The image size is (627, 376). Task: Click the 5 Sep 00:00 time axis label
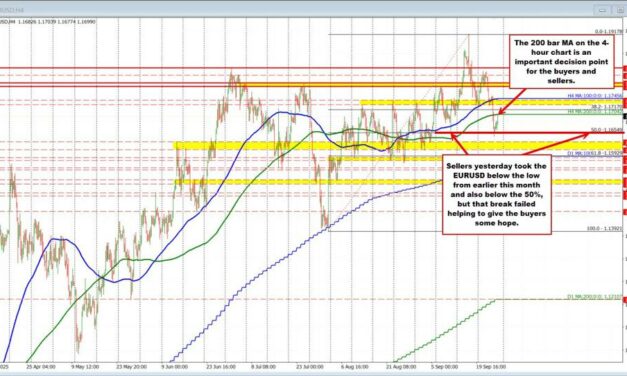click(444, 366)
